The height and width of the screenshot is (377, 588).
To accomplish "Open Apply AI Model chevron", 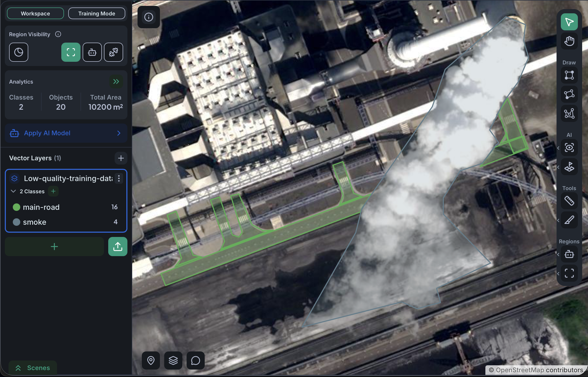I will 119,133.
